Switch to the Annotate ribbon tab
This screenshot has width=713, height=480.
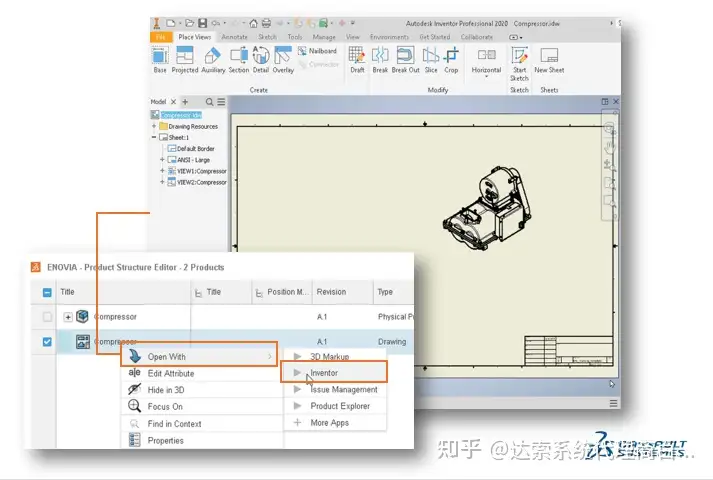[235, 37]
